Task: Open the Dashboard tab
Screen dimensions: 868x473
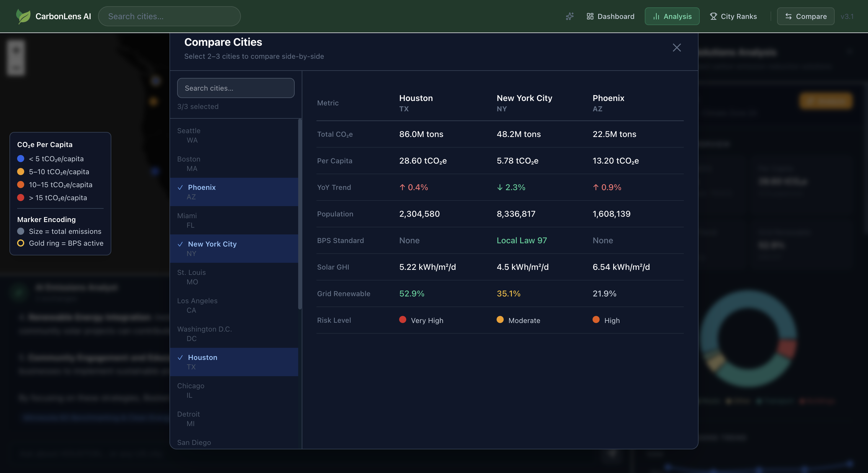Action: click(x=610, y=16)
